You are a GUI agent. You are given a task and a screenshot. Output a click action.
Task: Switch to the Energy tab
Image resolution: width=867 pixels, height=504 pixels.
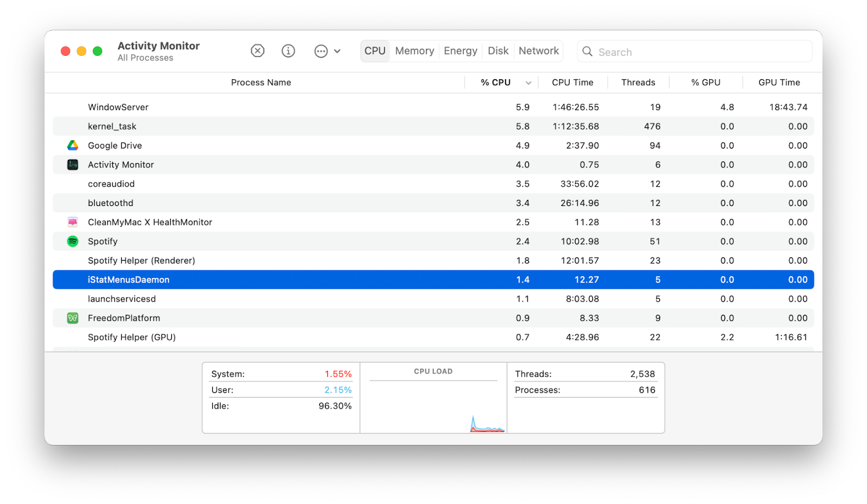460,50
